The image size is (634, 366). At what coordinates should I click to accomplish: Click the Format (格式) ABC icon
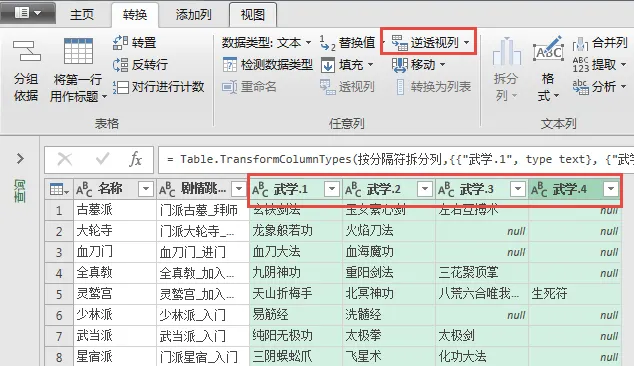548,49
